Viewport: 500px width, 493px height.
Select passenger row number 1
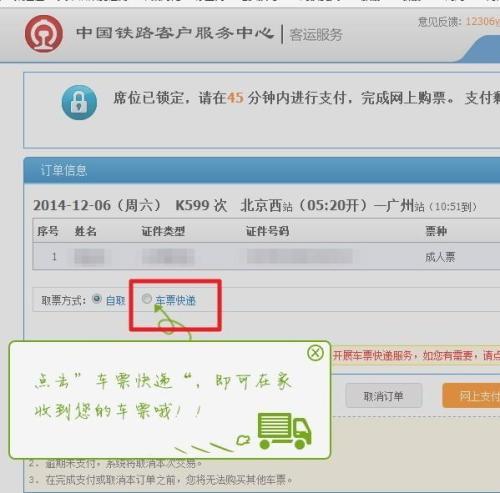(x=266, y=256)
